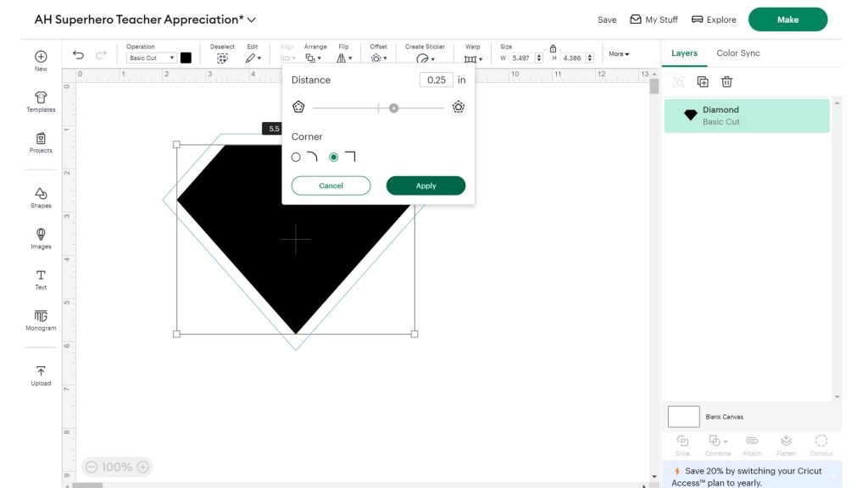Click the canvas vertical scrollbar
Viewport: 868px width, 488px height.
(654, 86)
